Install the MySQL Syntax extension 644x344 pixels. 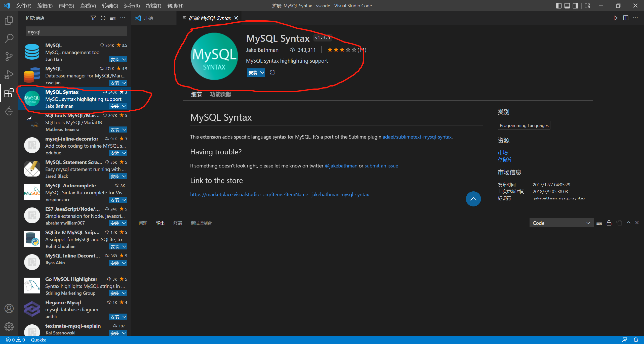click(252, 72)
